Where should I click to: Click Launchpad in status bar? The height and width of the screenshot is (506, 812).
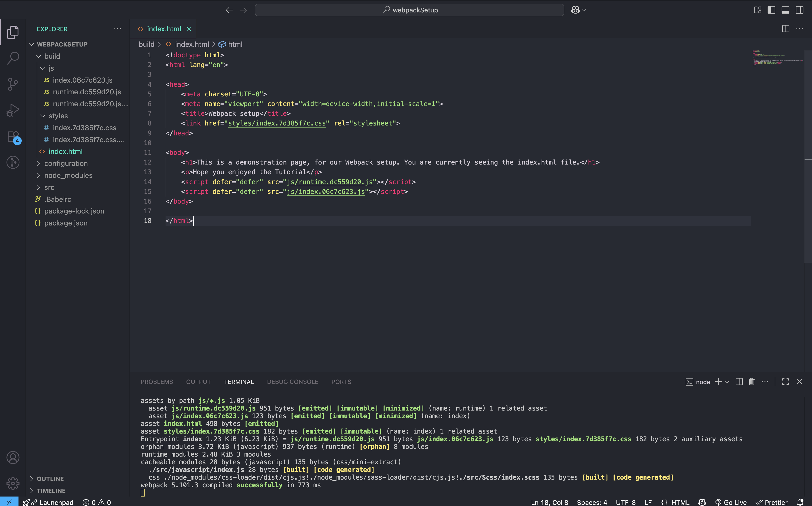click(x=48, y=502)
